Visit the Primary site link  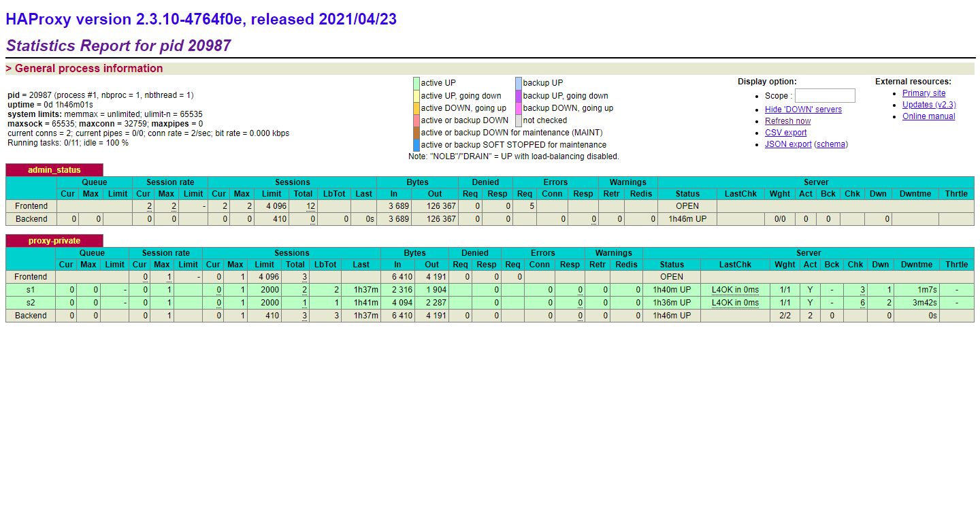924,93
